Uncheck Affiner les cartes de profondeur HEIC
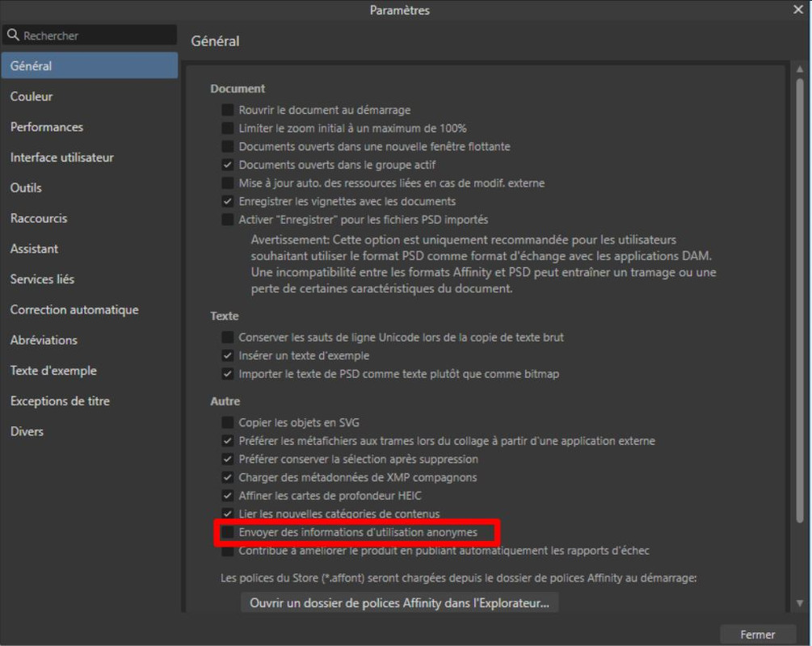This screenshot has width=812, height=646. pos(227,495)
